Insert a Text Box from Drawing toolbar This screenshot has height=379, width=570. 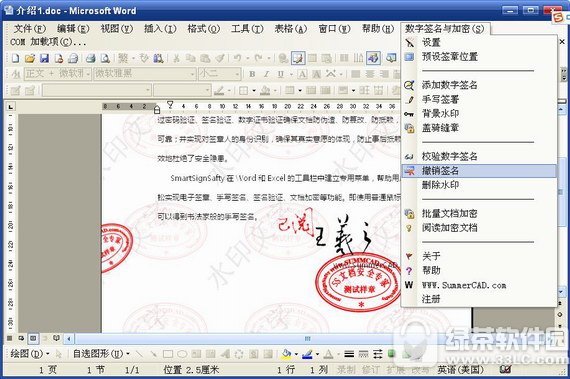click(x=196, y=354)
